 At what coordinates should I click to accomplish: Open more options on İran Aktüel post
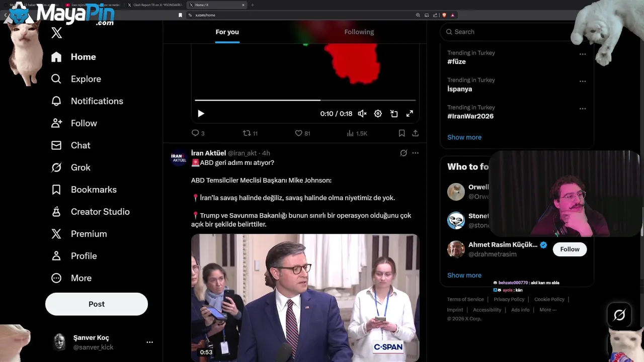point(416,153)
